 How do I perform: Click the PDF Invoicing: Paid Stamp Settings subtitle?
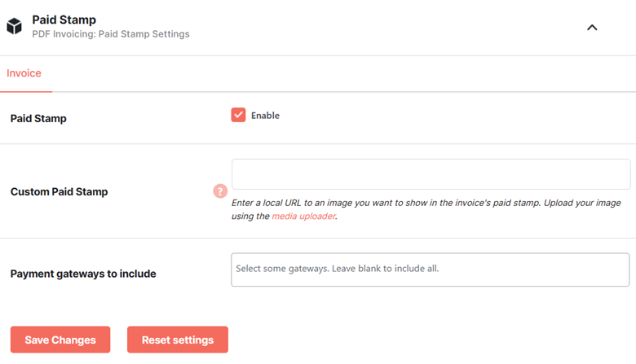coord(111,34)
